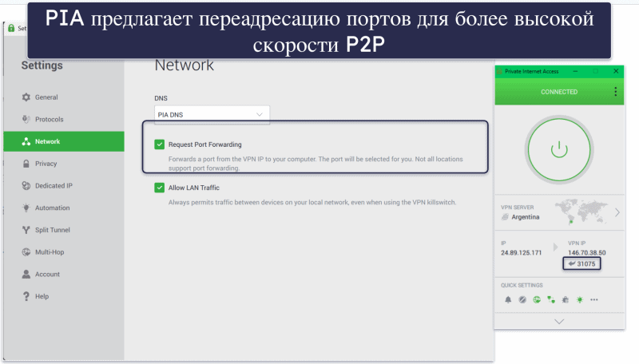The height and width of the screenshot is (364, 639).
Task: Select the Network settings section
Action: [64, 141]
